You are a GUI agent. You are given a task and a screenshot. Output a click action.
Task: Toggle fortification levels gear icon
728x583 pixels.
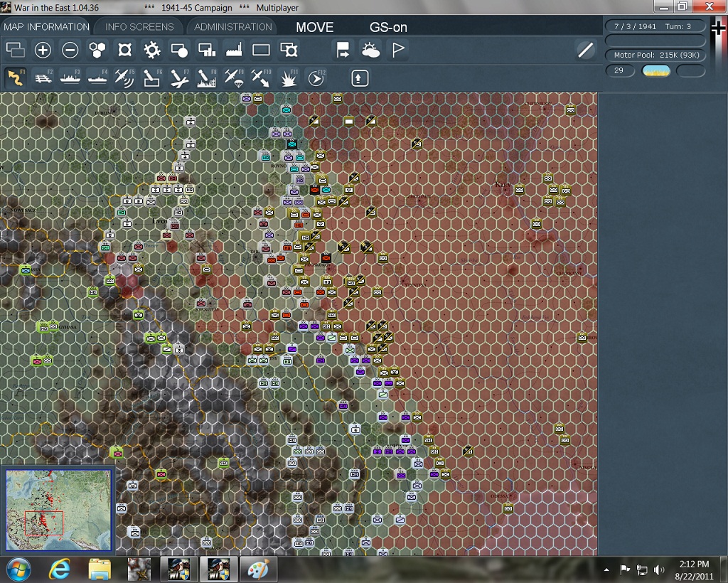[x=152, y=50]
